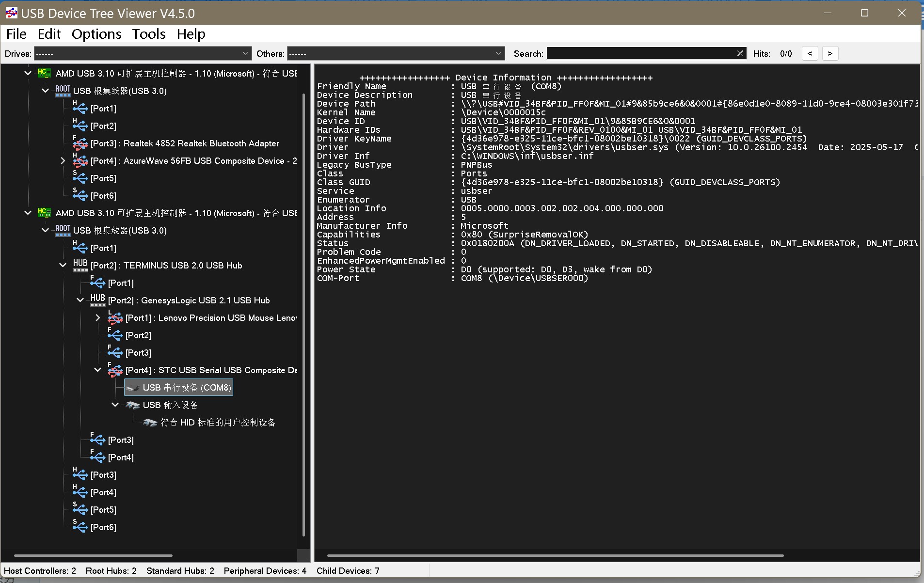Open the Options menu

point(96,34)
